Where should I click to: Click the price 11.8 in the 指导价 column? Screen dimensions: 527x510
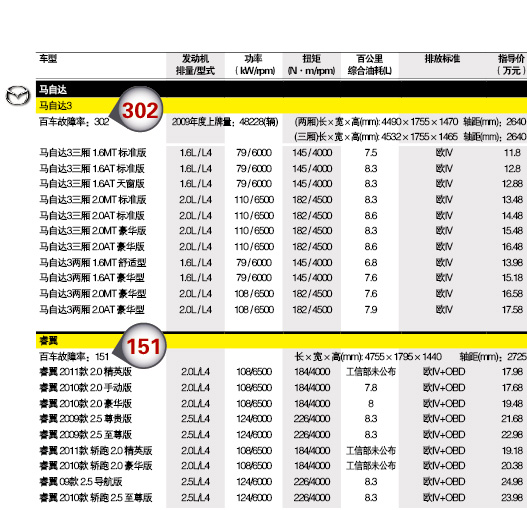(x=512, y=153)
